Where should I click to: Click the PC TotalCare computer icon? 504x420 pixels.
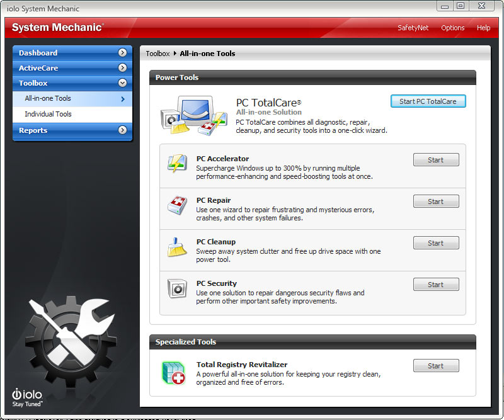(194, 115)
